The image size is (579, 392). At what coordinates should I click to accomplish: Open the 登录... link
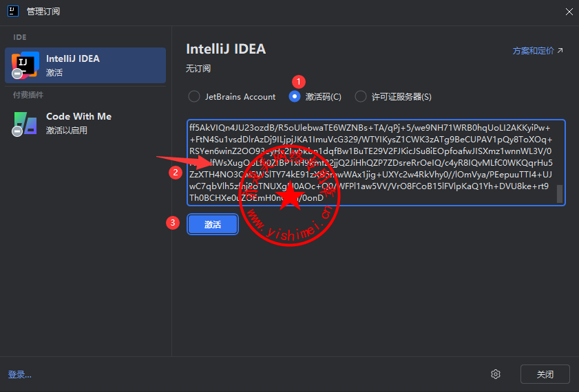click(x=20, y=375)
